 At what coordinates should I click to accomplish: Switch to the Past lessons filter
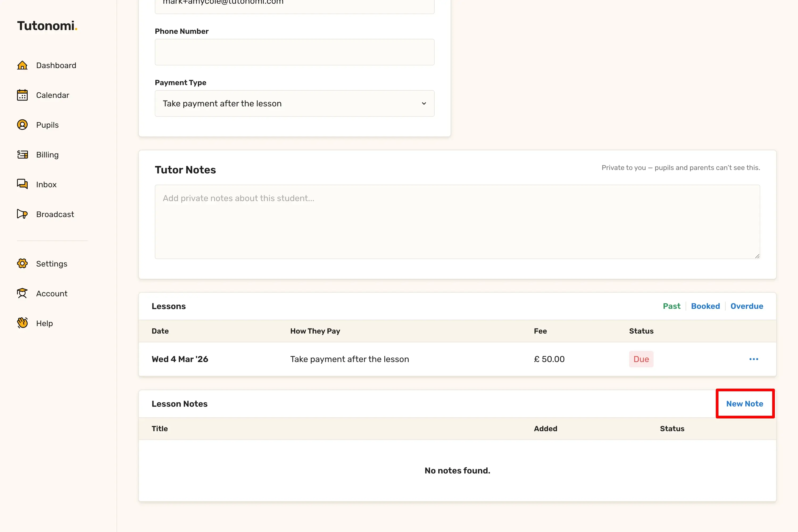point(671,306)
